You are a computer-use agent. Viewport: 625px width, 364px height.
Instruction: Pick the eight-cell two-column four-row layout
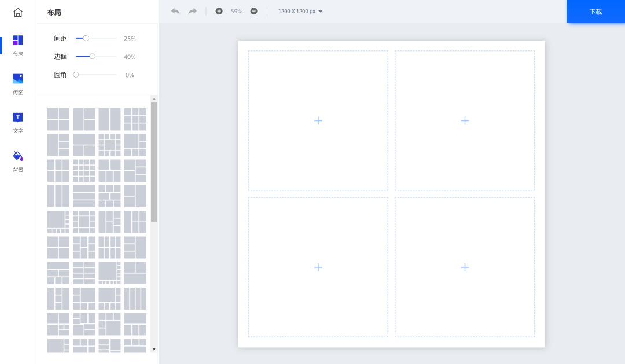[84, 273]
